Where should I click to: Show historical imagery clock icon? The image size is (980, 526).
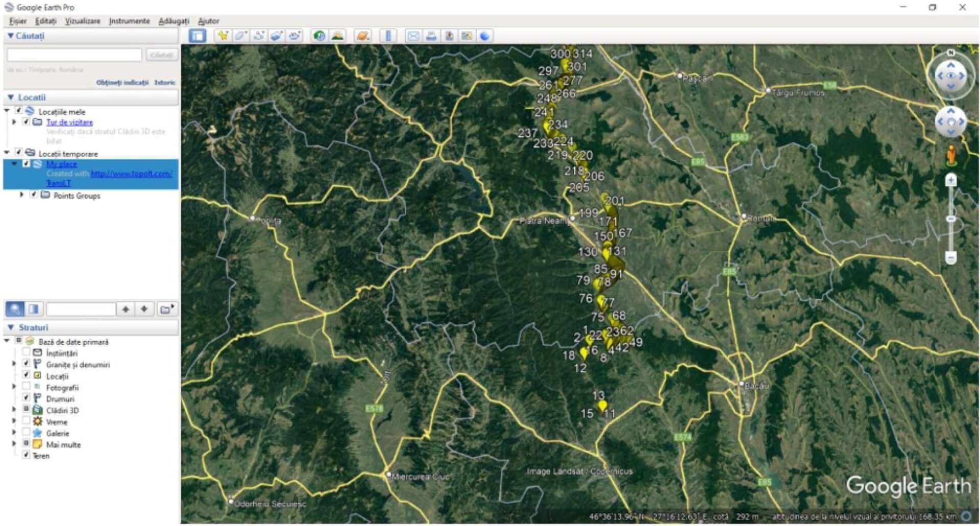[319, 36]
